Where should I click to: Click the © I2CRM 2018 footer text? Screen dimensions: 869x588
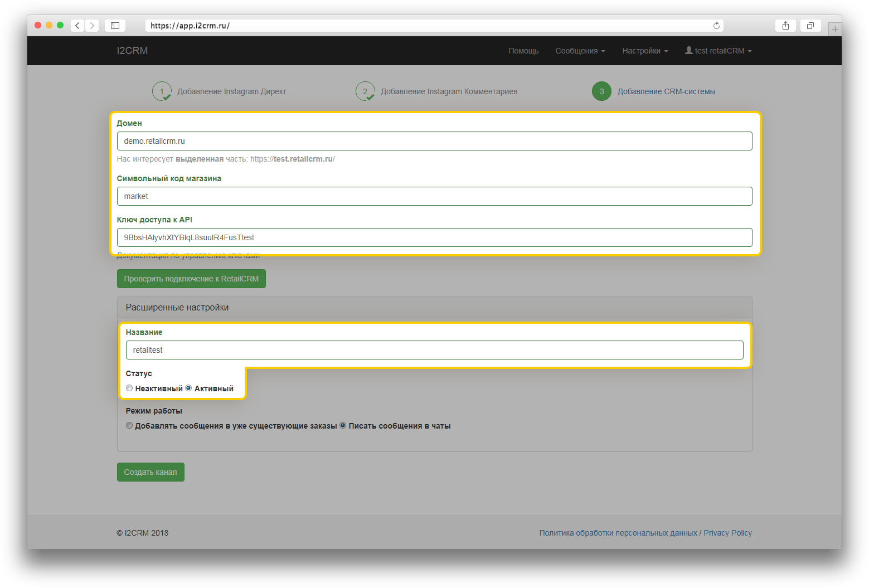pyautogui.click(x=143, y=533)
